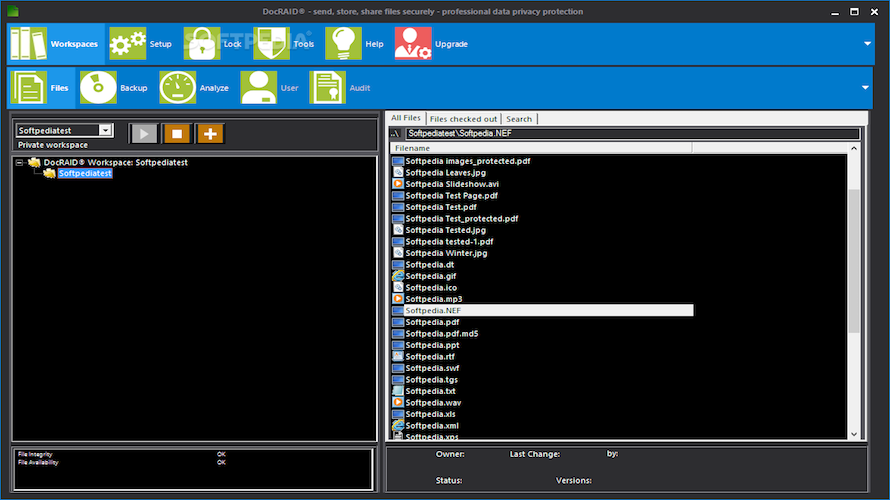This screenshot has width=890, height=500.
Task: Click the File Availability status row
Action: pyautogui.click(x=121, y=463)
